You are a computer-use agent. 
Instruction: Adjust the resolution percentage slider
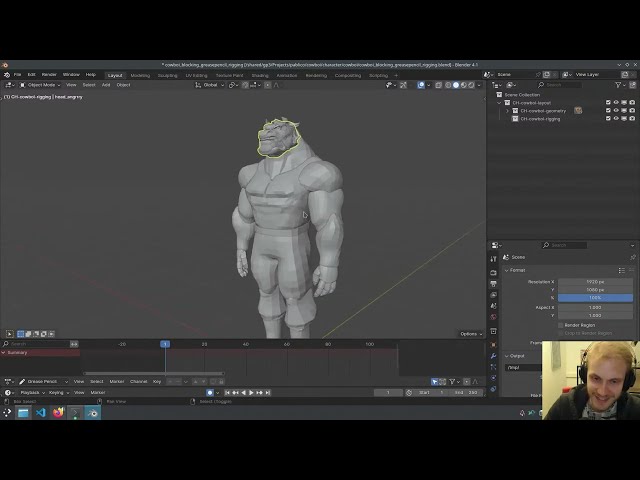tap(595, 298)
